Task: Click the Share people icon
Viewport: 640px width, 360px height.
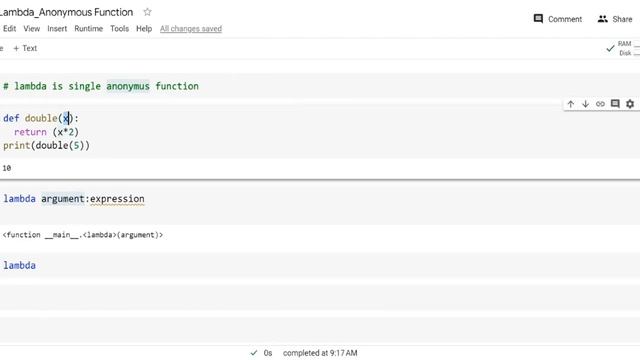Action: click(x=602, y=19)
